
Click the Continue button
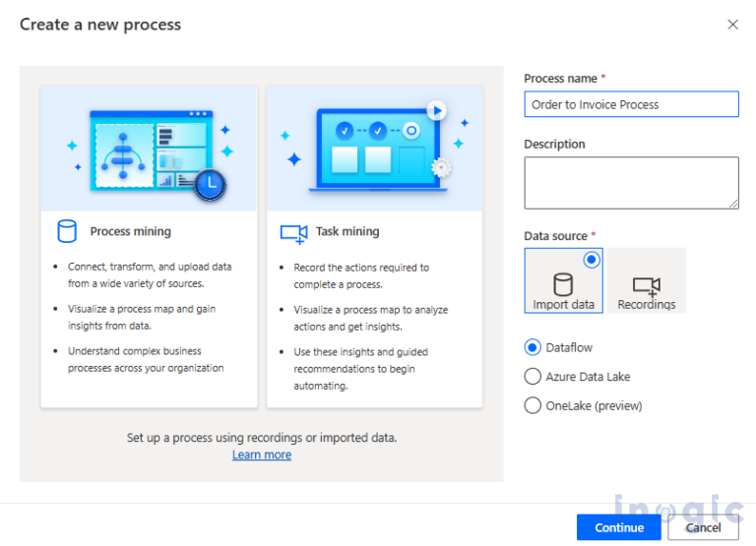click(x=619, y=527)
